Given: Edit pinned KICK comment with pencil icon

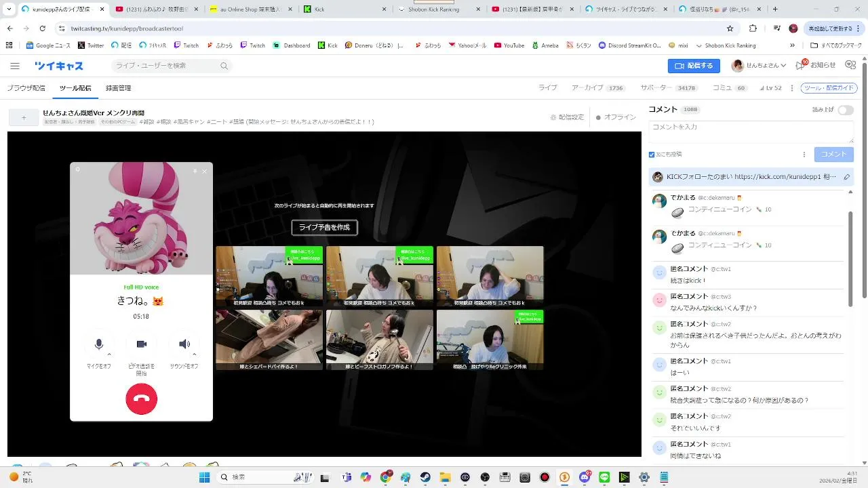Looking at the screenshot, I should pos(846,177).
